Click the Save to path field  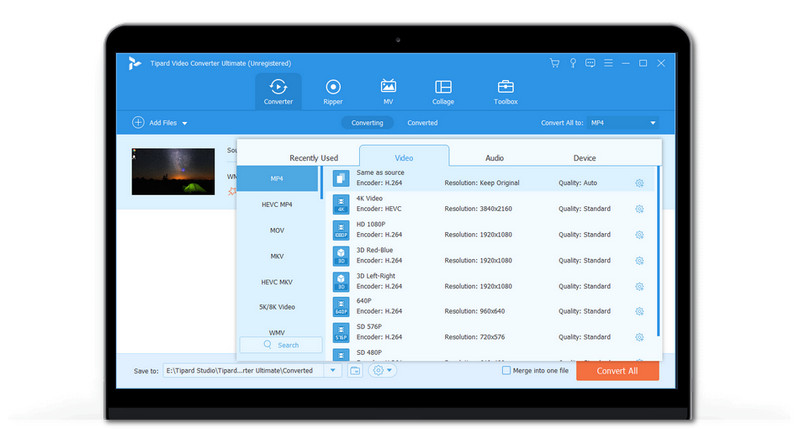pyautogui.click(x=243, y=371)
